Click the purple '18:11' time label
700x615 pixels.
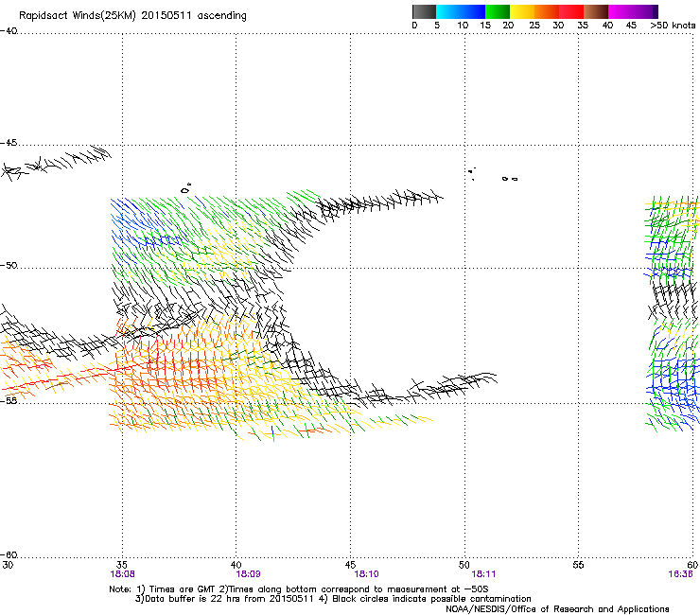click(x=483, y=574)
